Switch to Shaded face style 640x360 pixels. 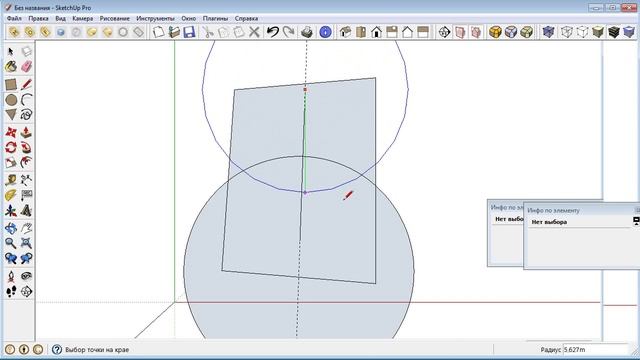[x=598, y=32]
